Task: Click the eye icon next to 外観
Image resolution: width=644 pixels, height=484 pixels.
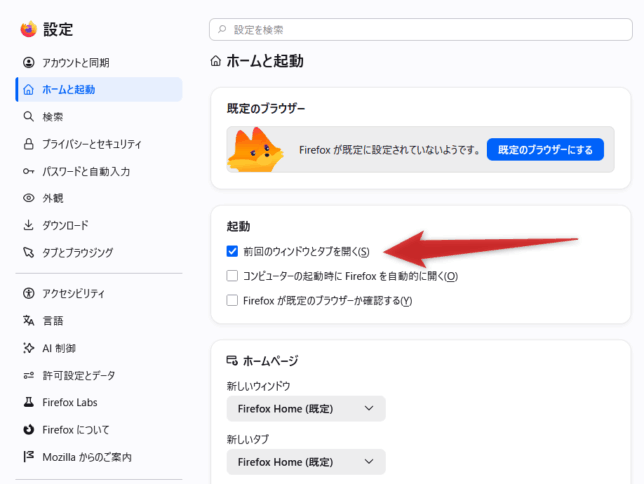Action: 28,198
